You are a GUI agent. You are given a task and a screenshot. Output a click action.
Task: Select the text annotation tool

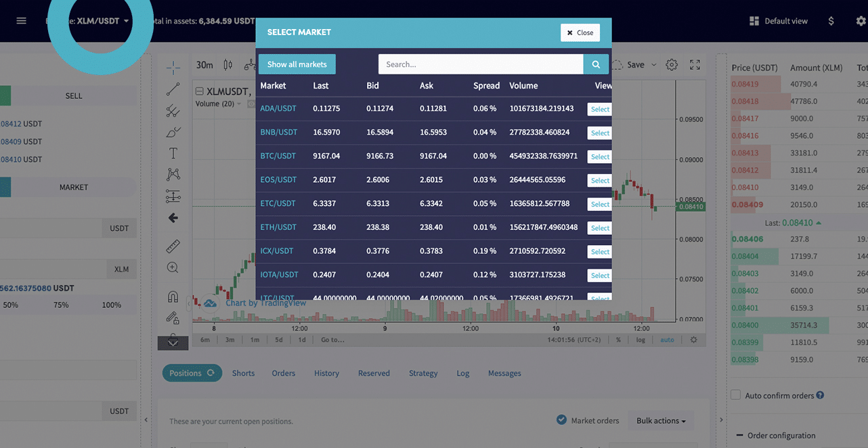point(173,154)
